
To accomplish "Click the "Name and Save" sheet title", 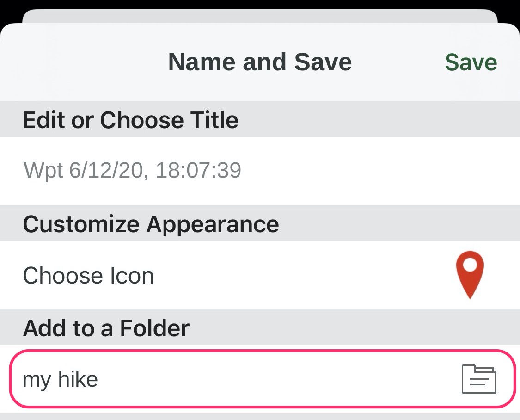I will point(260,62).
